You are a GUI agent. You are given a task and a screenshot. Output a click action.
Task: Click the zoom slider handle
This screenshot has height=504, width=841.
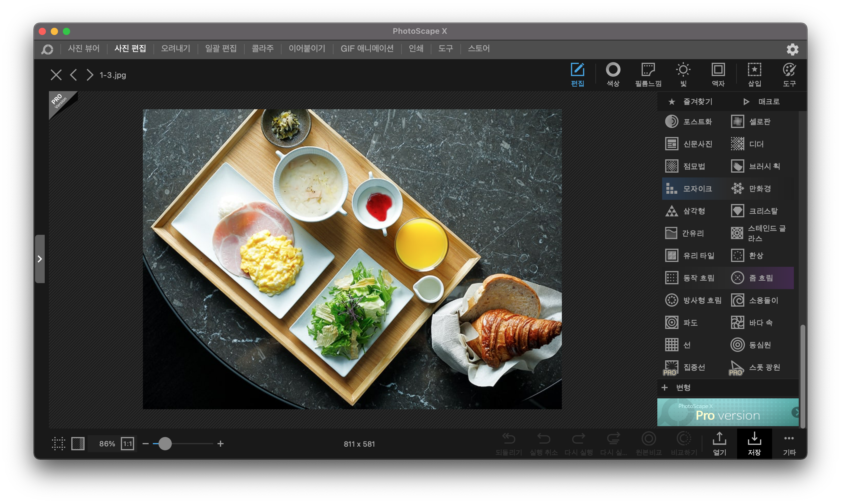click(165, 444)
